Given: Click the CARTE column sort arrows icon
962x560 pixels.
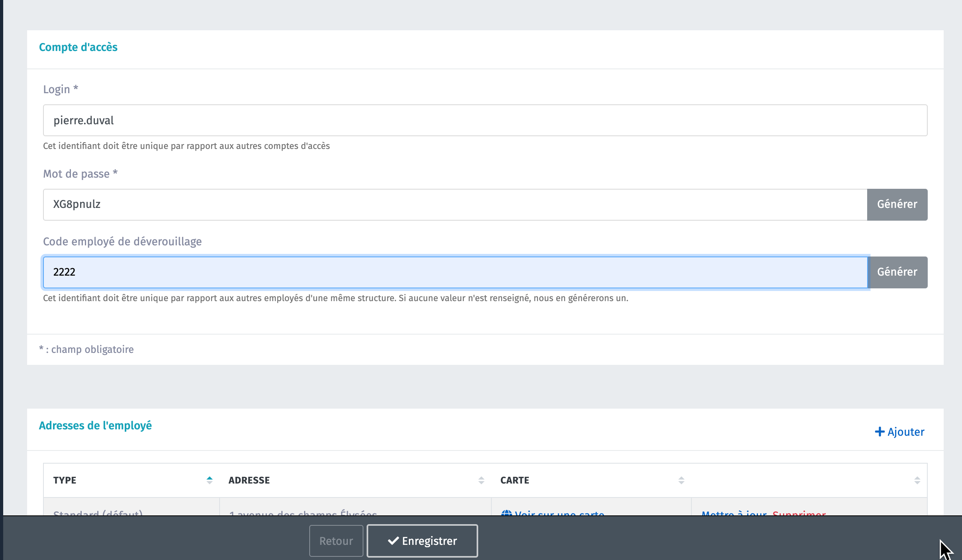Looking at the screenshot, I should click(x=681, y=480).
